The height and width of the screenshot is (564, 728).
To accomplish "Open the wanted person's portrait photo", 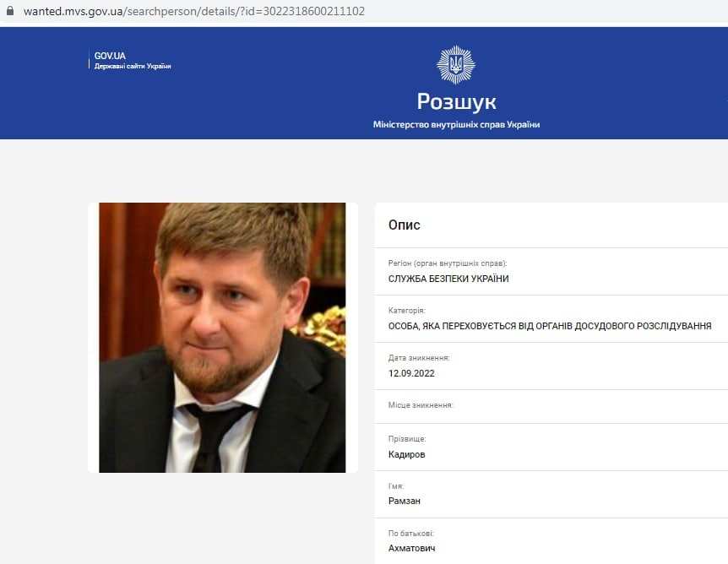I will tap(222, 338).
